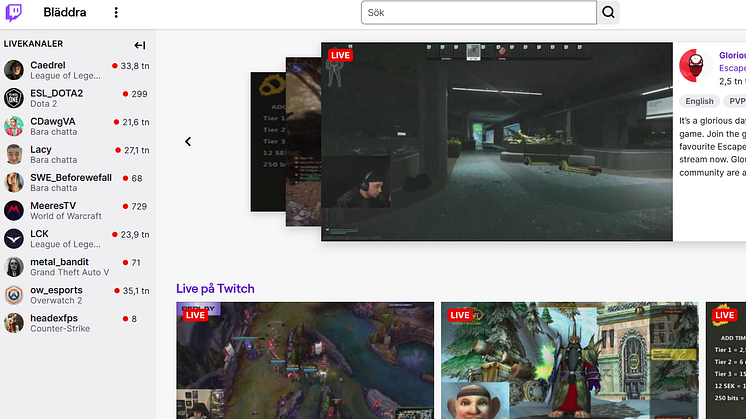Open the World of Warcraft dwarf stream thumbnail
The height and width of the screenshot is (419, 746).
(569, 361)
